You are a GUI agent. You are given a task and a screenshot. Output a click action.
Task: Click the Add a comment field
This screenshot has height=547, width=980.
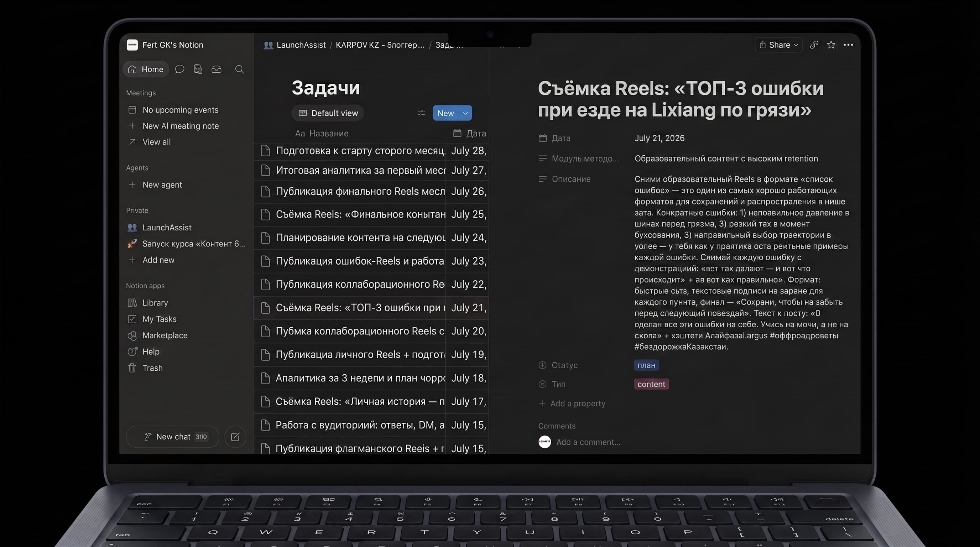click(x=588, y=442)
